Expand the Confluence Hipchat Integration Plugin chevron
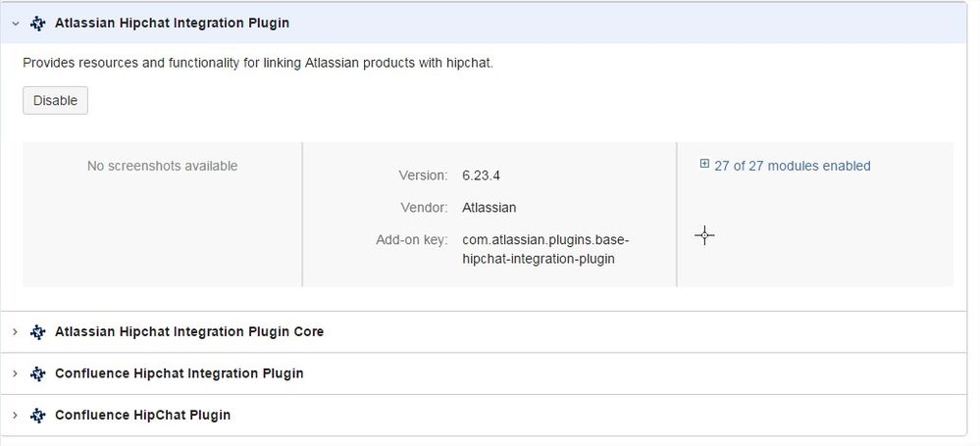 (x=16, y=373)
